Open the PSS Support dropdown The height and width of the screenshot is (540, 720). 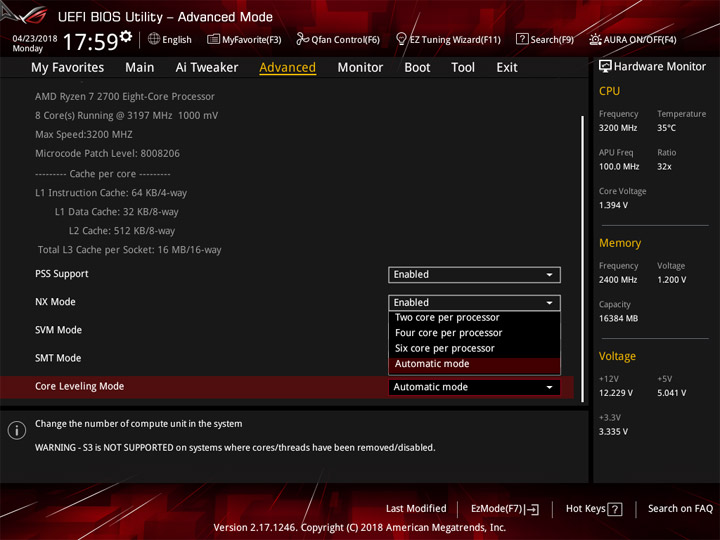[x=474, y=275]
